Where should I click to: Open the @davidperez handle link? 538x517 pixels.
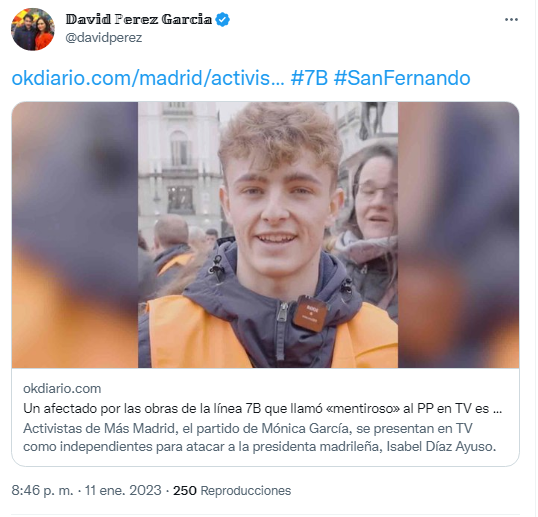coord(104,37)
